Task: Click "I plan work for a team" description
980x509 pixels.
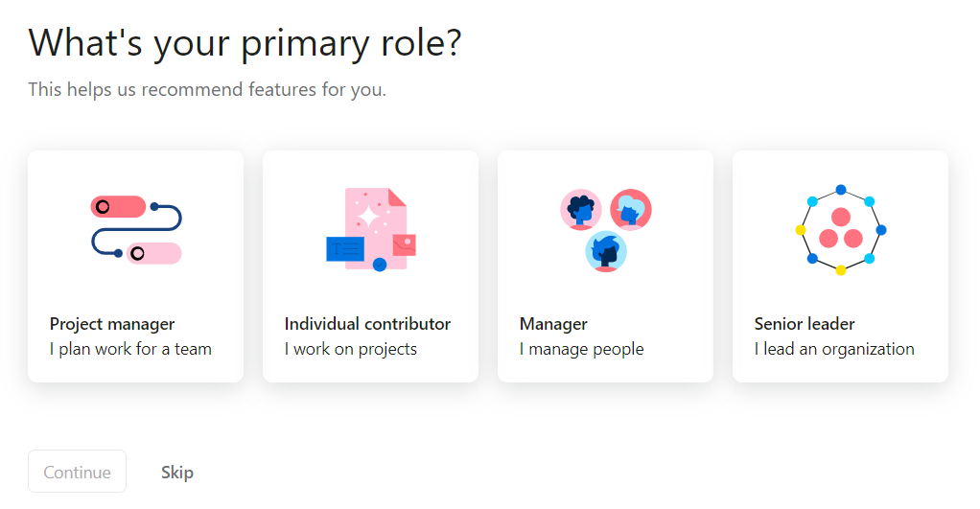Action: (x=130, y=349)
